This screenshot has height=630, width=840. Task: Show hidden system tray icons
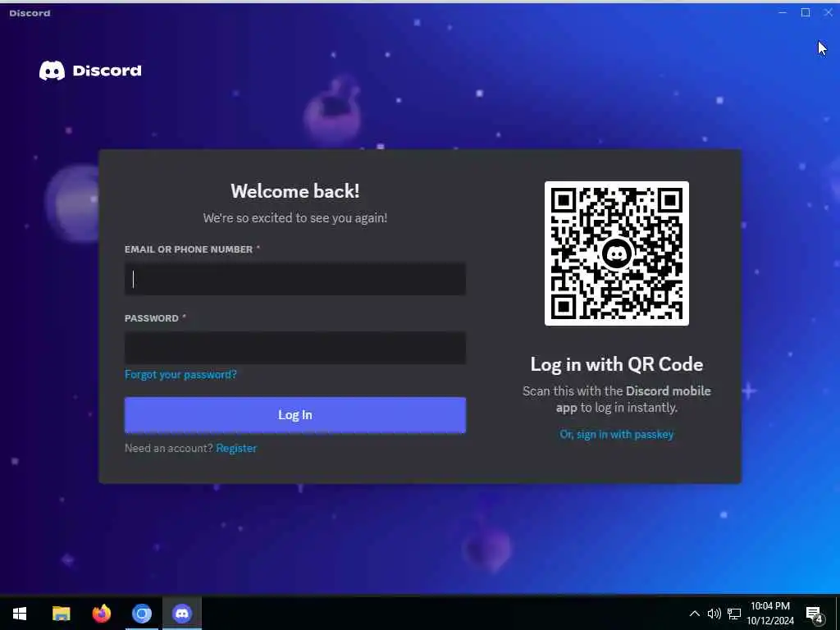pyautogui.click(x=694, y=614)
